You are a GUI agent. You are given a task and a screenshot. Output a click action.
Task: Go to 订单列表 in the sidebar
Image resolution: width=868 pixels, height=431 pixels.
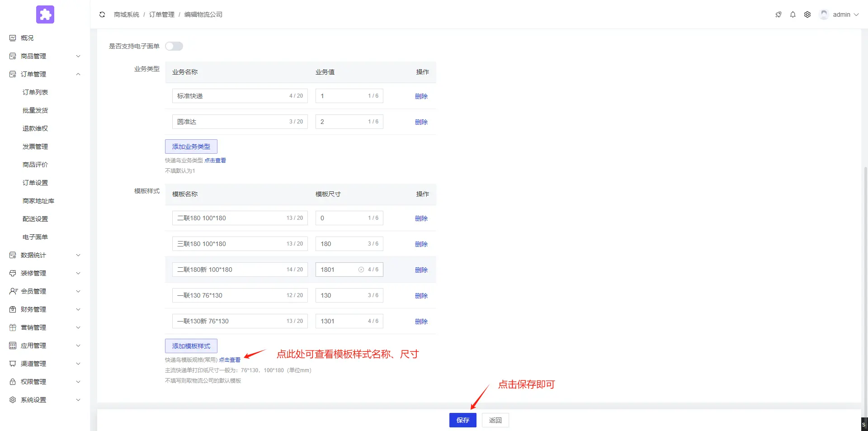pyautogui.click(x=35, y=92)
